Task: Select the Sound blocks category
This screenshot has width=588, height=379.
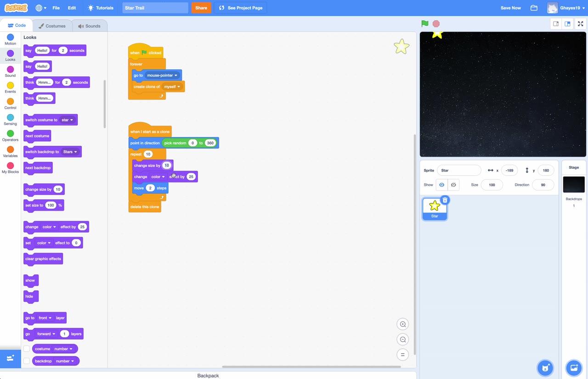Action: point(10,72)
